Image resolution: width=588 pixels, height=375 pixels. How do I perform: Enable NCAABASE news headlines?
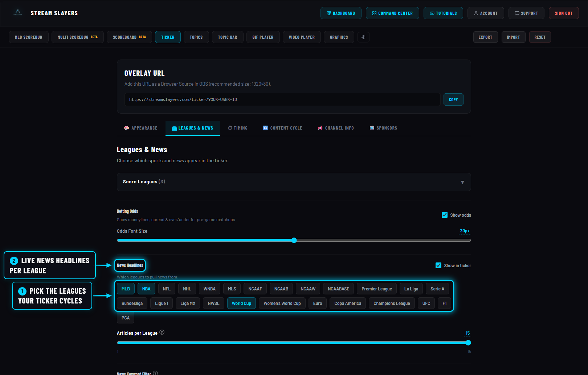(338, 289)
